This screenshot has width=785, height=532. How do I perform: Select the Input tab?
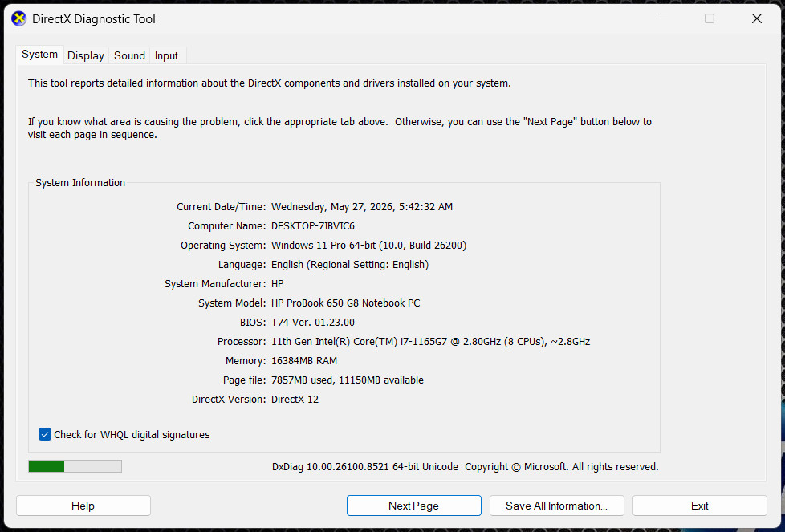[x=166, y=55]
